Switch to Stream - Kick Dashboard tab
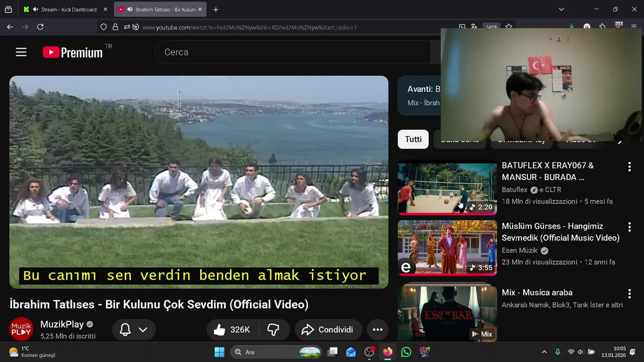The image size is (644, 362). 66,10
